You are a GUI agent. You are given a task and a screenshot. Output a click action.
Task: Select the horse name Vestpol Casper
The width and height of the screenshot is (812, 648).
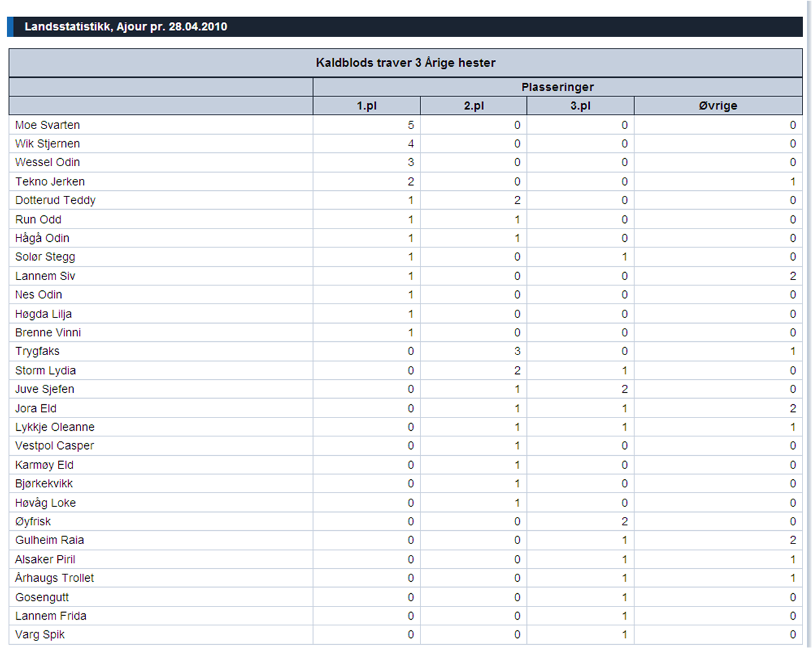pyautogui.click(x=54, y=446)
